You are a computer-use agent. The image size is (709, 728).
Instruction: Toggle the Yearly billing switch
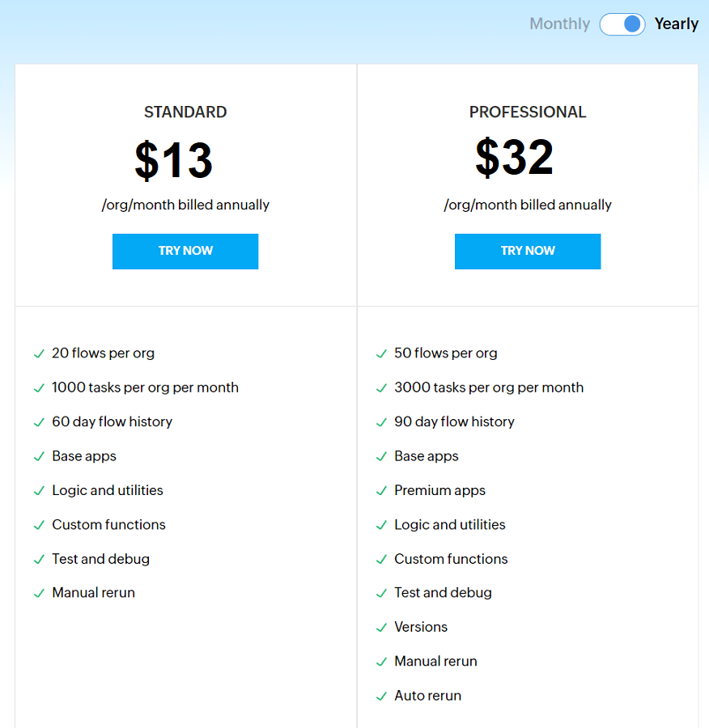click(622, 24)
